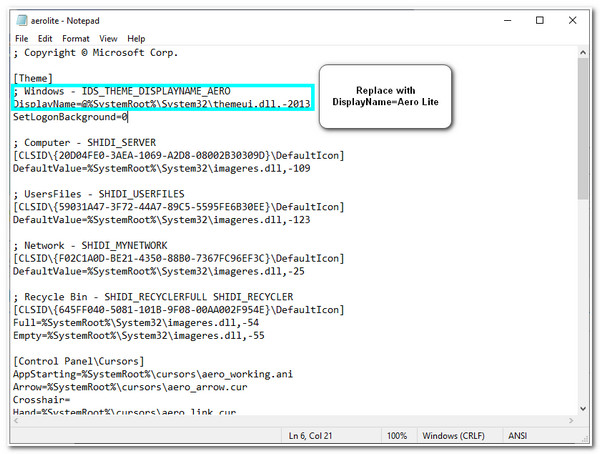Viewport: 600px width, 454px height.
Task: Click the CLSID line starting with 20D04FE0
Action: coord(179,156)
